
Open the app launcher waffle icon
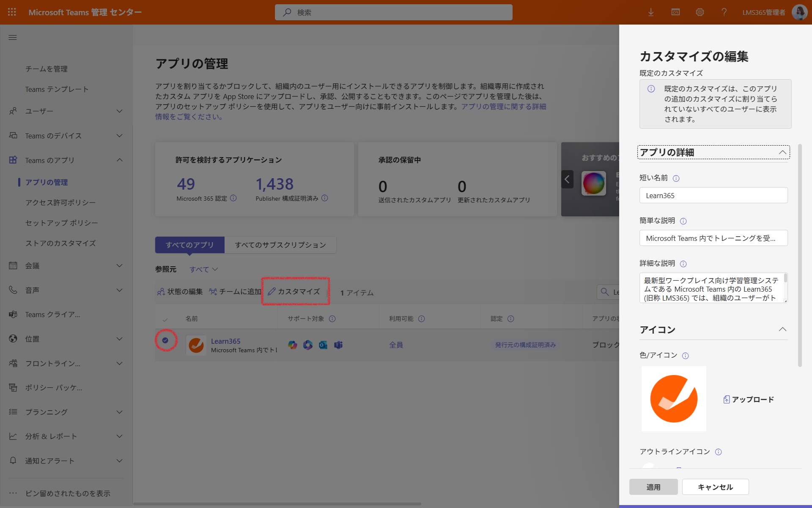click(x=12, y=12)
